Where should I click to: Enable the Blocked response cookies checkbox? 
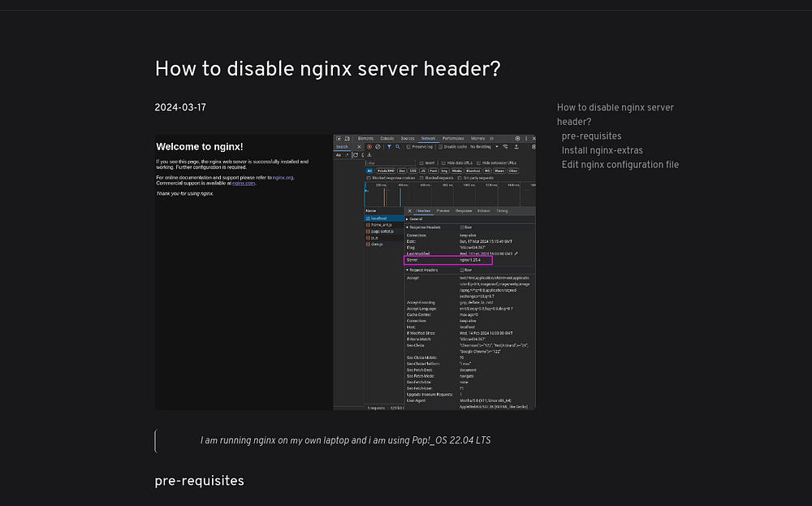coord(368,178)
